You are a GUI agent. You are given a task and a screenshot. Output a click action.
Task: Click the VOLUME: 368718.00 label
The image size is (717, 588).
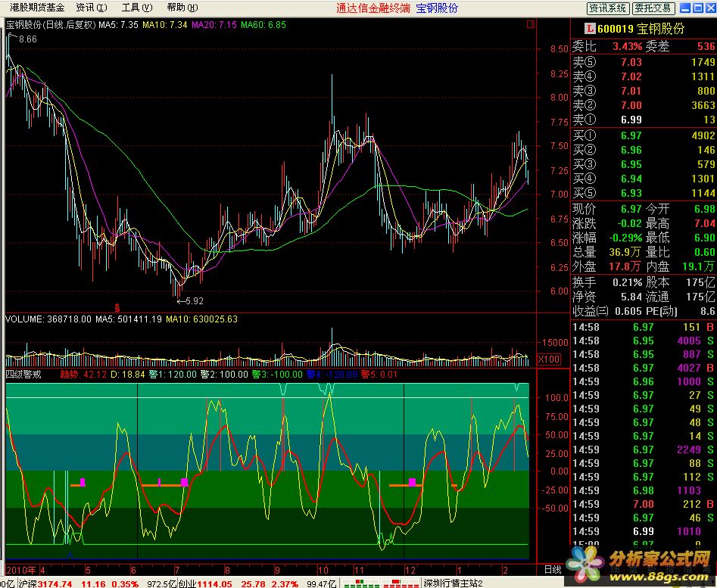(48, 319)
